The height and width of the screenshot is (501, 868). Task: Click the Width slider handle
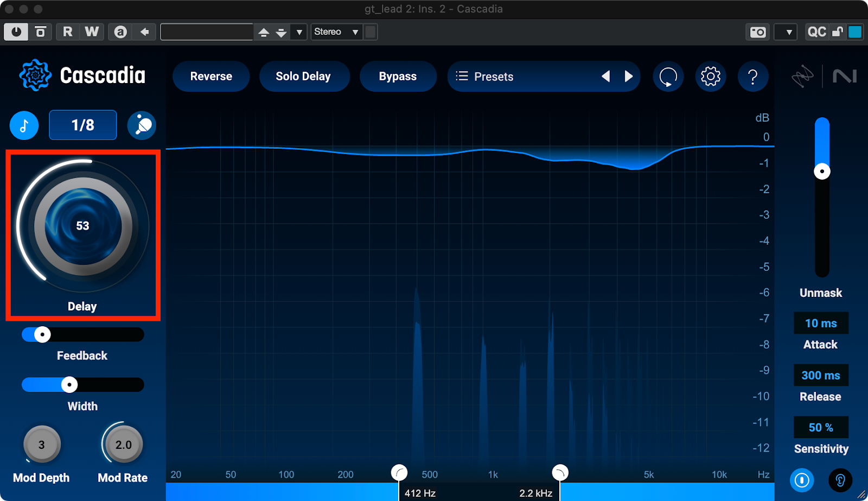point(69,385)
